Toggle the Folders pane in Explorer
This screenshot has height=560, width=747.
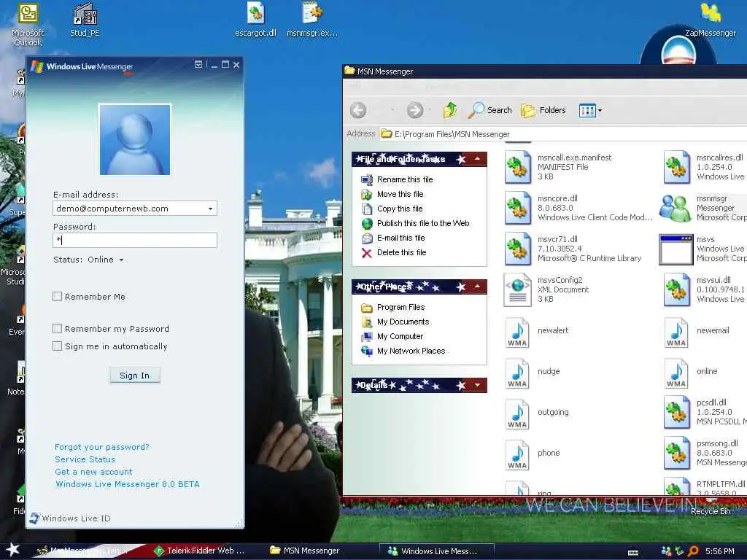[x=543, y=111]
